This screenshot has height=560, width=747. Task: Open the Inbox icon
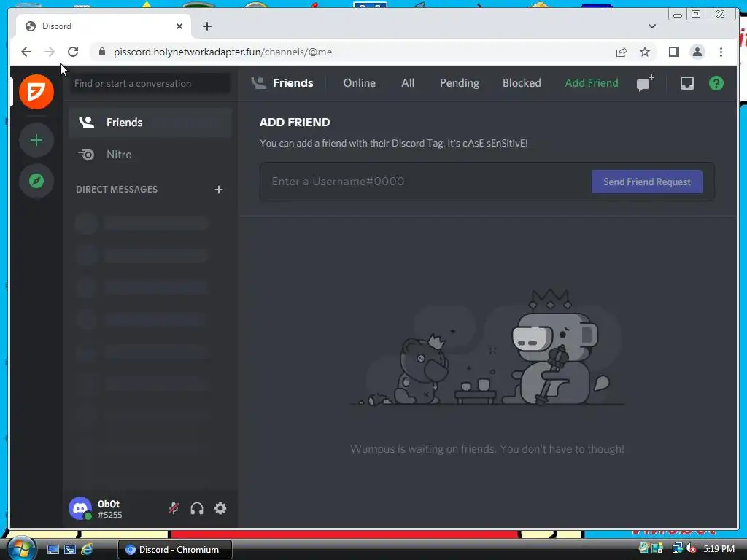[x=687, y=83]
